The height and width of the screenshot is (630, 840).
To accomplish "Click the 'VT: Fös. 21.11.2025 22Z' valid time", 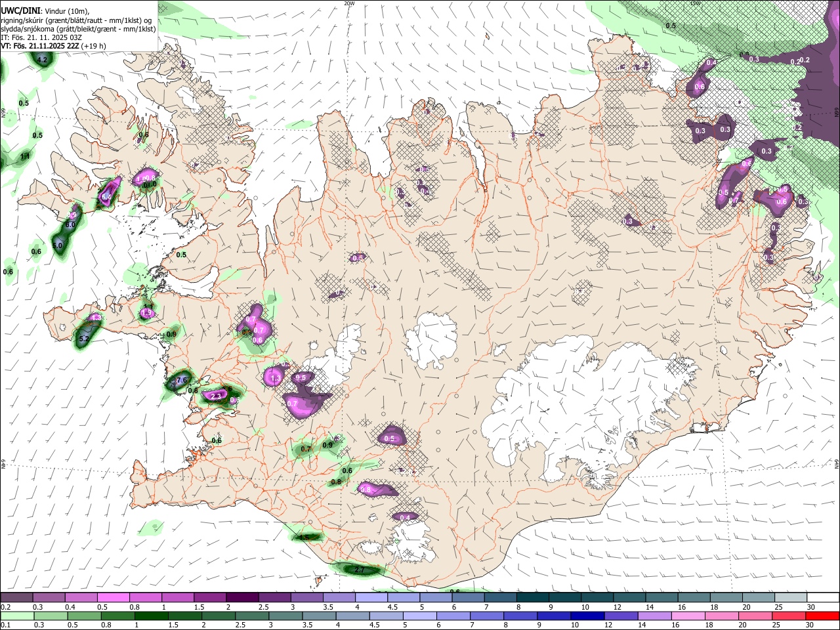I will (40, 46).
